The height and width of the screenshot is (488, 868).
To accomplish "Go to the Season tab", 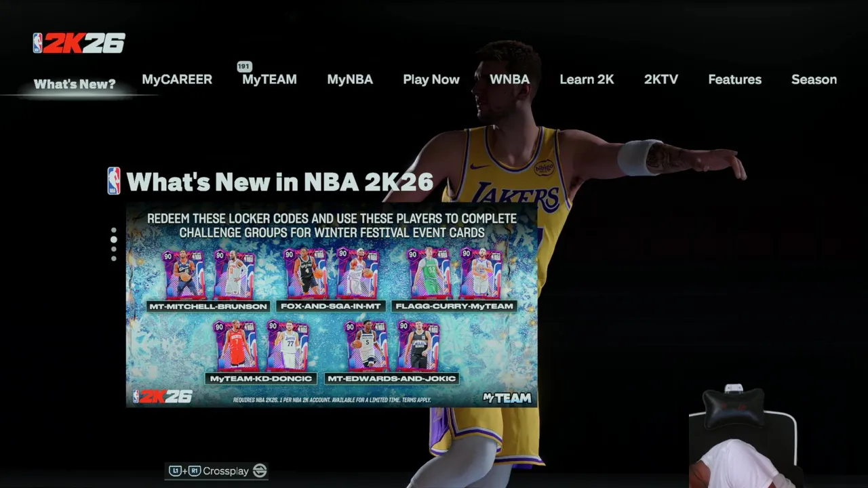I will click(814, 79).
